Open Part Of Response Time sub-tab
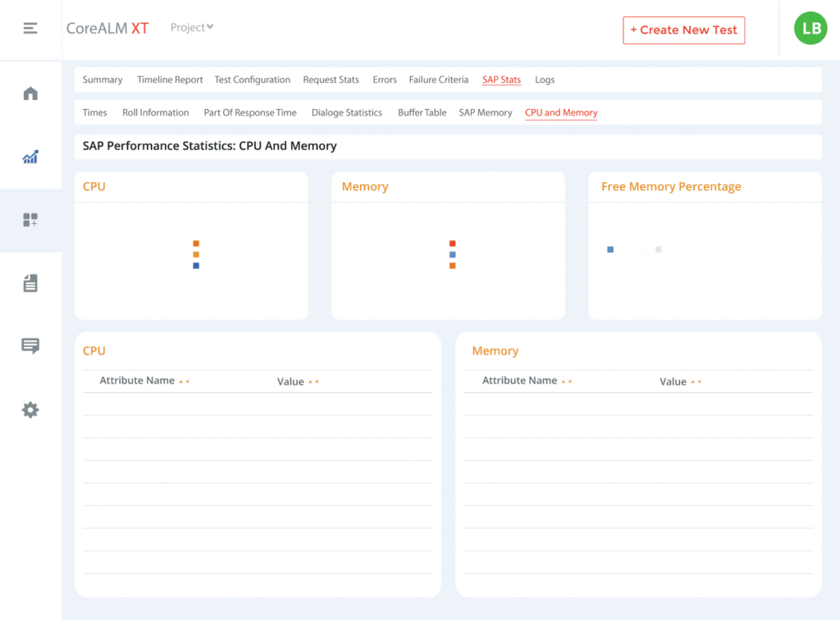 (250, 113)
